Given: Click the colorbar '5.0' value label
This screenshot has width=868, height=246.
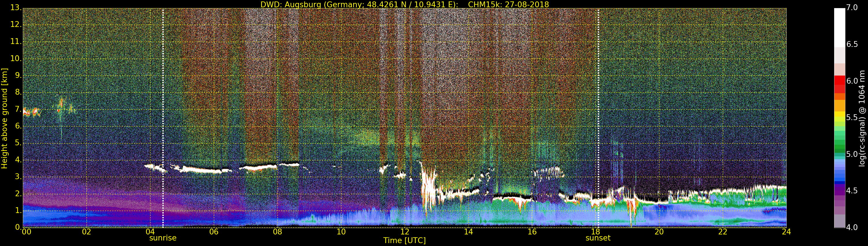Looking at the screenshot, I should pyautogui.click(x=852, y=154).
